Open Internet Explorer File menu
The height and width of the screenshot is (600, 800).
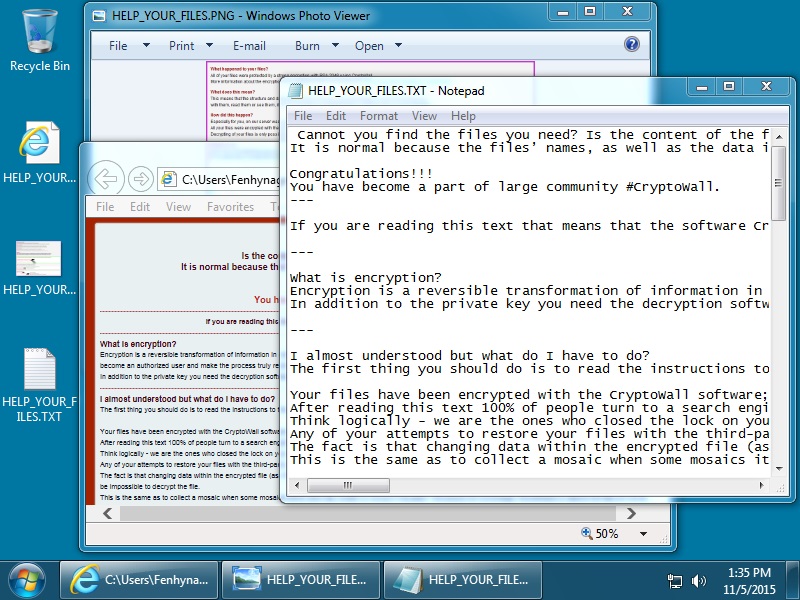pos(105,207)
